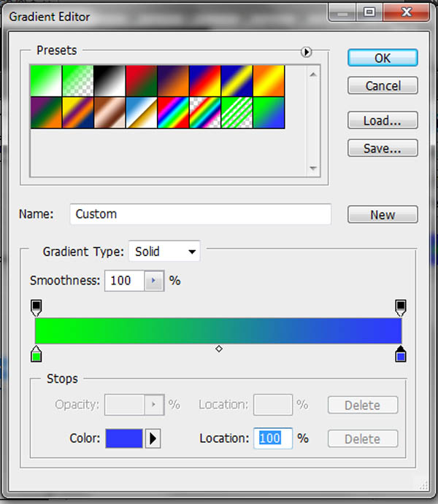
Task: Click the Load... button
Action: click(383, 120)
